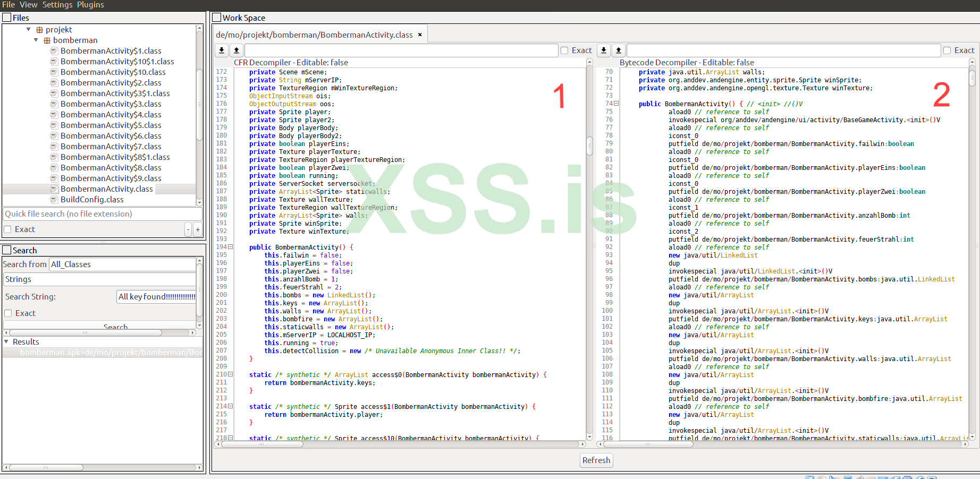This screenshot has width=980, height=479.
Task: Open BombermanActivity.class in file tree
Action: pos(106,189)
